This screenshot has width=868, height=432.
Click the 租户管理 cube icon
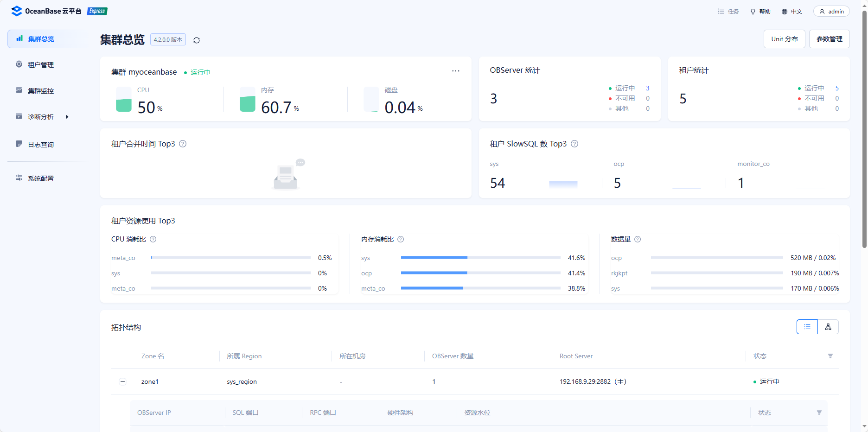19,64
